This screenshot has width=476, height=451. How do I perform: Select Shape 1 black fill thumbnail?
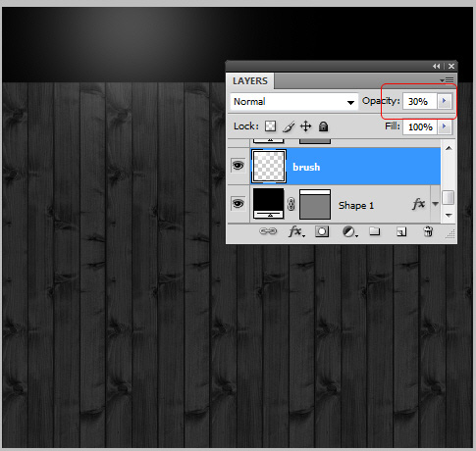click(x=268, y=204)
